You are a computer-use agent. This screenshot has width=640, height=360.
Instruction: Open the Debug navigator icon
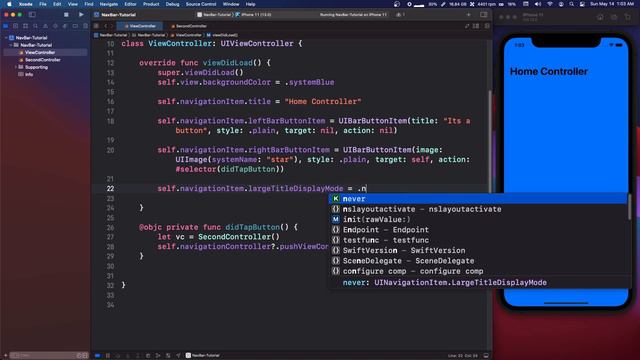pos(65,26)
